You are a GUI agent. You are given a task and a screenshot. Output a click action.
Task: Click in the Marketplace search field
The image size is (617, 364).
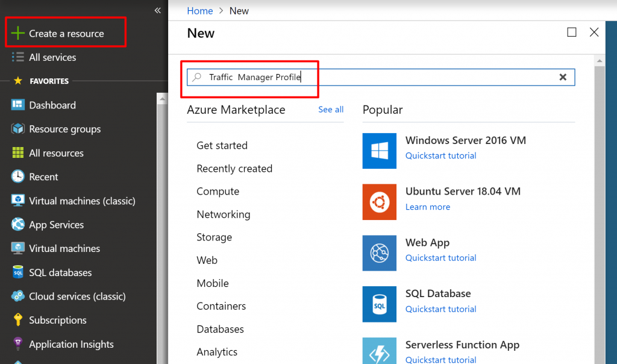381,77
